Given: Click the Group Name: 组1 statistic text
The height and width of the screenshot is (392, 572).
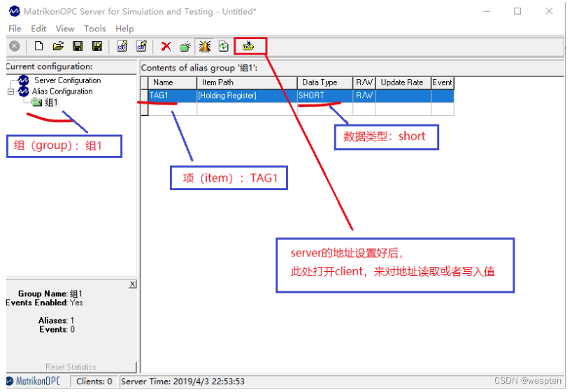Looking at the screenshot, I should (x=50, y=293).
